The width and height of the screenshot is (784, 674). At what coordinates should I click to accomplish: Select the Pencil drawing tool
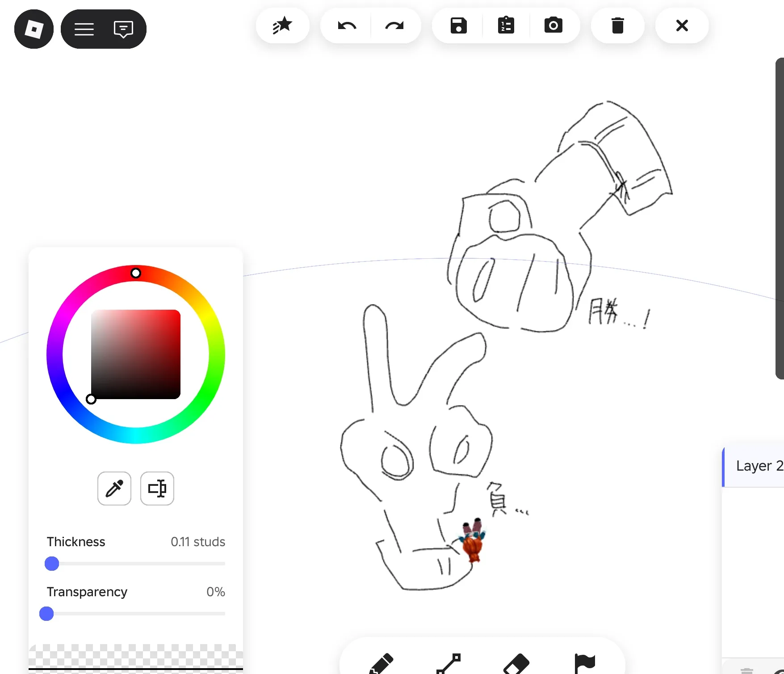(x=382, y=664)
